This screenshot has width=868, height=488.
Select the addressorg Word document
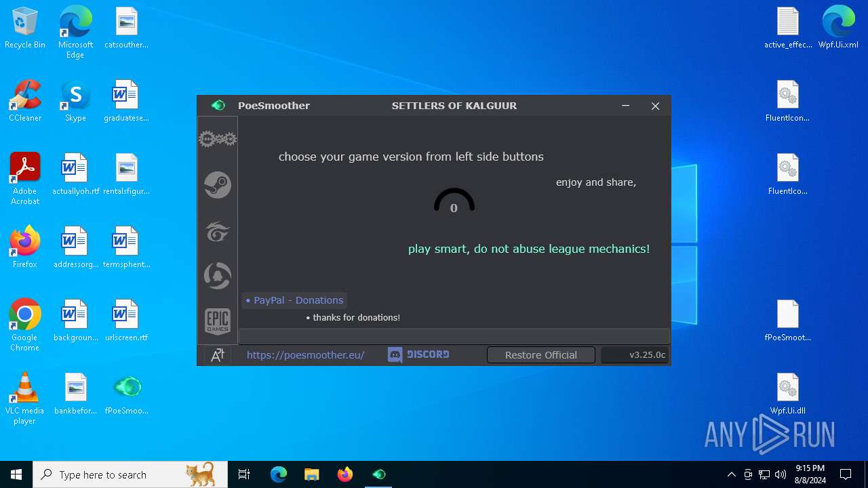[75, 248]
